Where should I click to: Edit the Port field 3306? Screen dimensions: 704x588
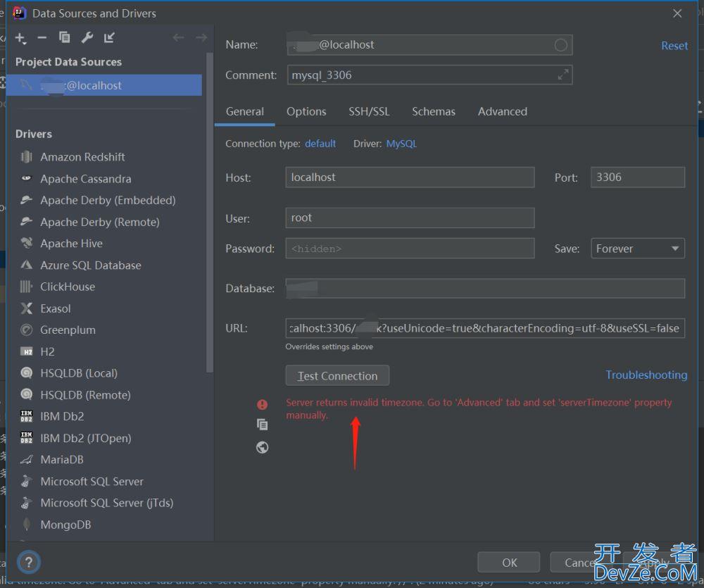[638, 177]
